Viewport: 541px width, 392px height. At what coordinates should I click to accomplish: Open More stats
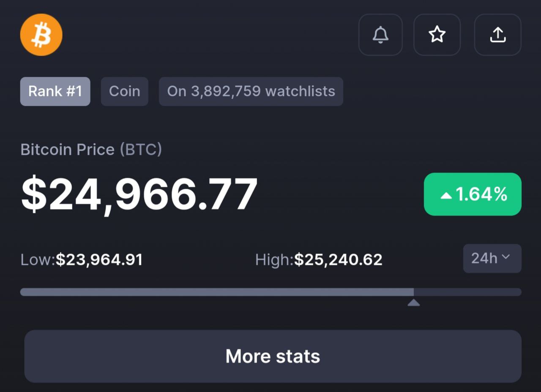[x=273, y=356]
